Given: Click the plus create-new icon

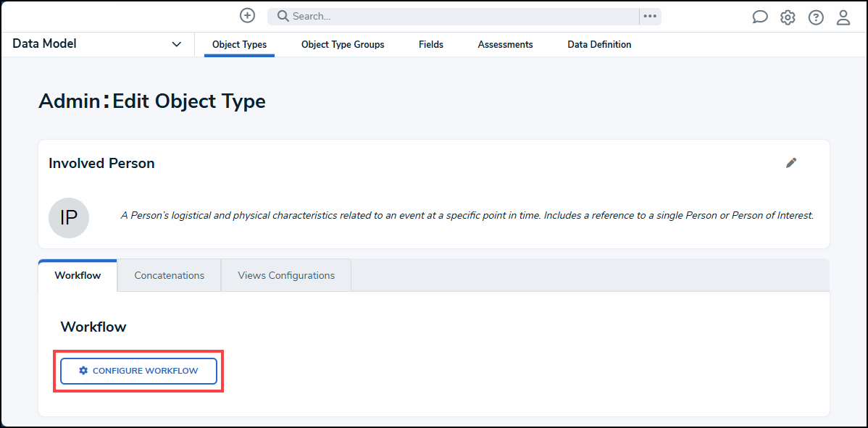Looking at the screenshot, I should 248,15.
